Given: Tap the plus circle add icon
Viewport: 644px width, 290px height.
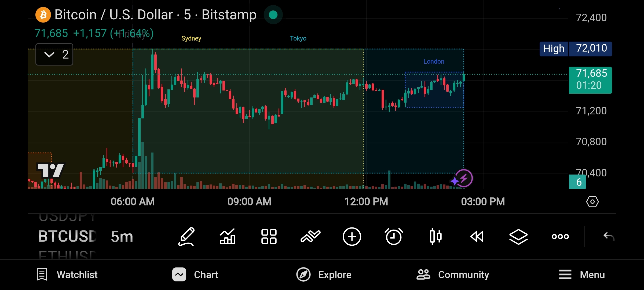Looking at the screenshot, I should pyautogui.click(x=352, y=237).
